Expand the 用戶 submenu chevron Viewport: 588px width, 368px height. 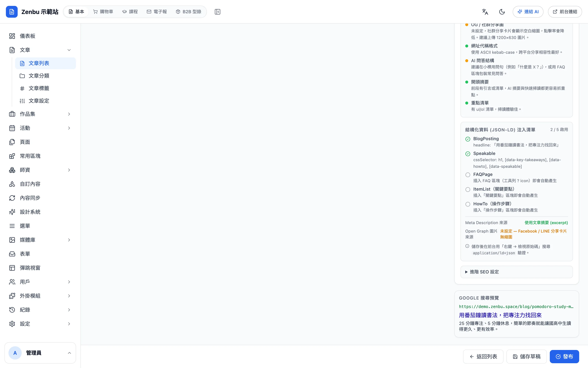[x=69, y=282]
